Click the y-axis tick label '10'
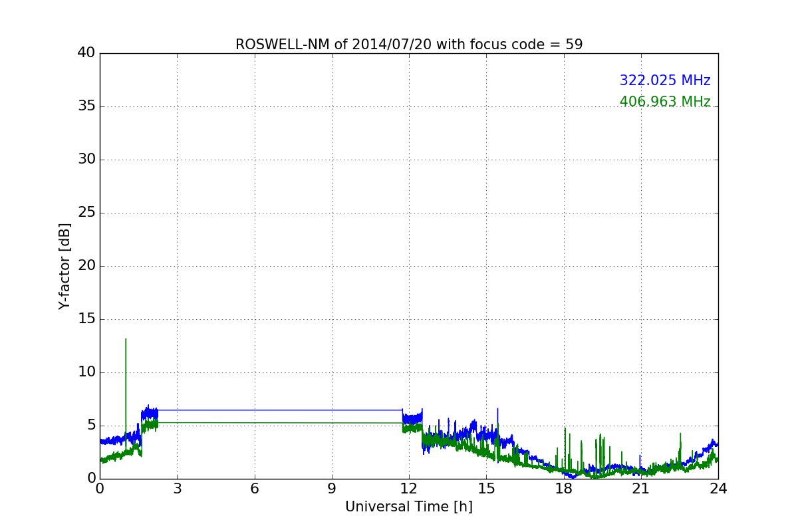The image size is (798, 532). (86, 372)
